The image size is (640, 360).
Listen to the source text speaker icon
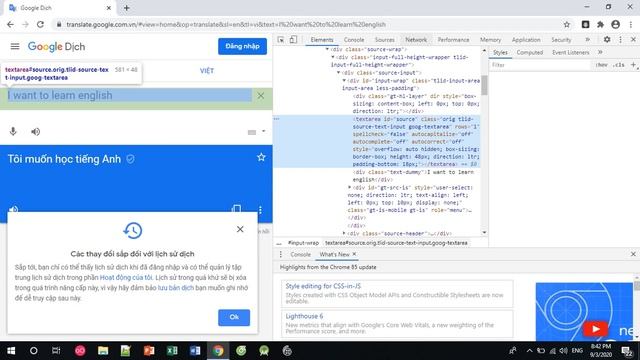pyautogui.click(x=36, y=131)
